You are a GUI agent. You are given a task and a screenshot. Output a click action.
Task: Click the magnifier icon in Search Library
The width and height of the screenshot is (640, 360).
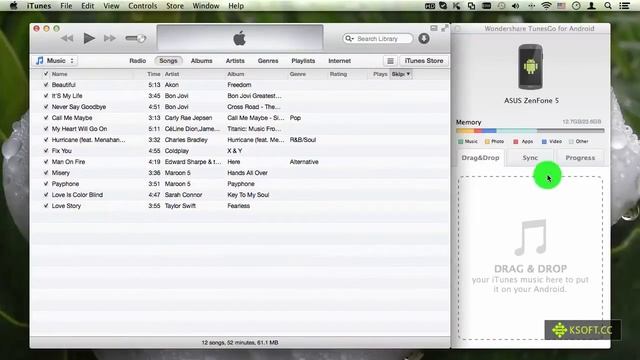tap(349, 38)
